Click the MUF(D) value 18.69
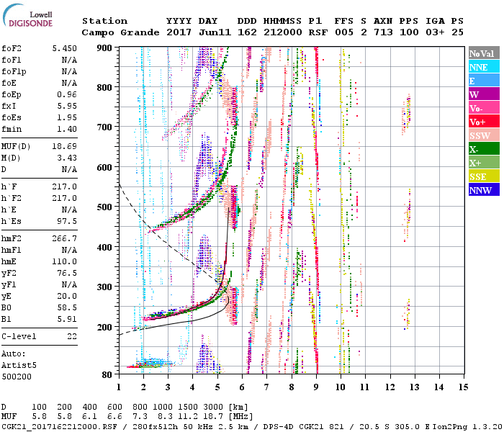 65,147
